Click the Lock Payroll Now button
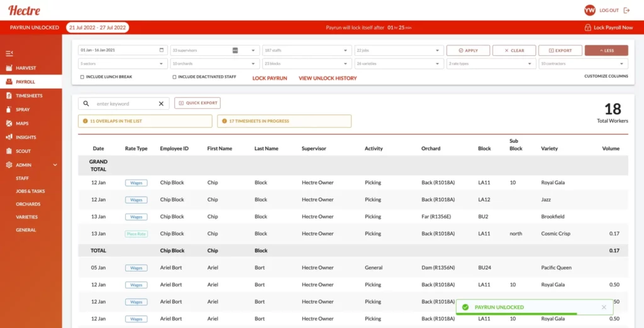Viewport: 644px width, 328px height. click(609, 28)
